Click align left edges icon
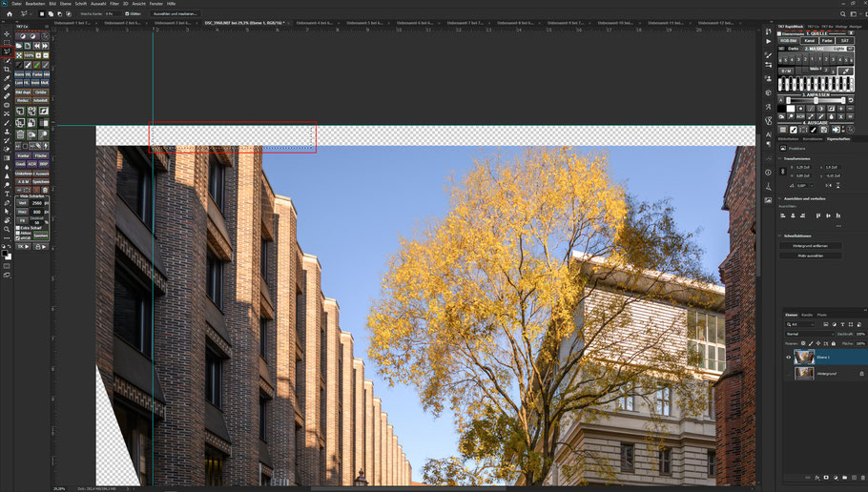The height and width of the screenshot is (492, 868). 783,215
